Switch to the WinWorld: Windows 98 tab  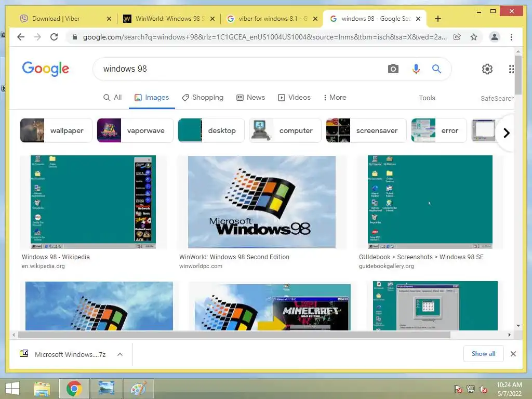point(169,19)
